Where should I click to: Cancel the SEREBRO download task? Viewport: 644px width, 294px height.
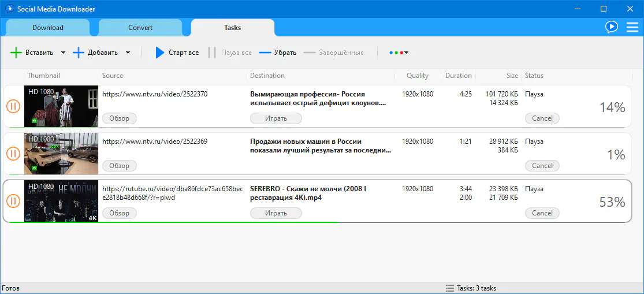coord(542,213)
